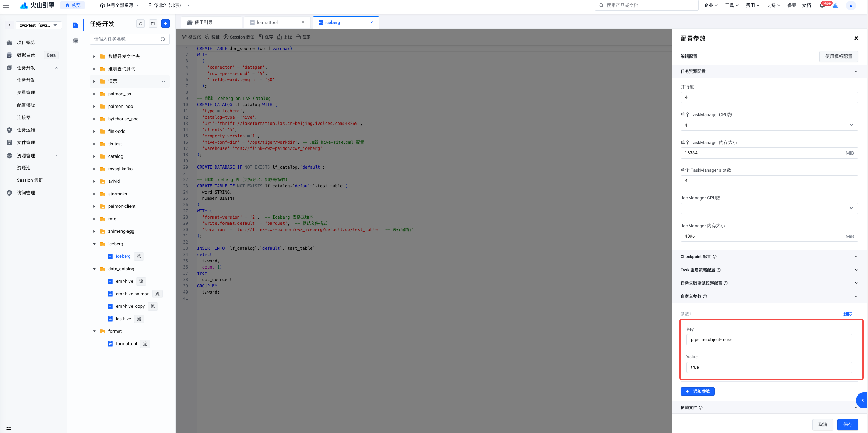Expand the paimon_las folder

coord(94,94)
